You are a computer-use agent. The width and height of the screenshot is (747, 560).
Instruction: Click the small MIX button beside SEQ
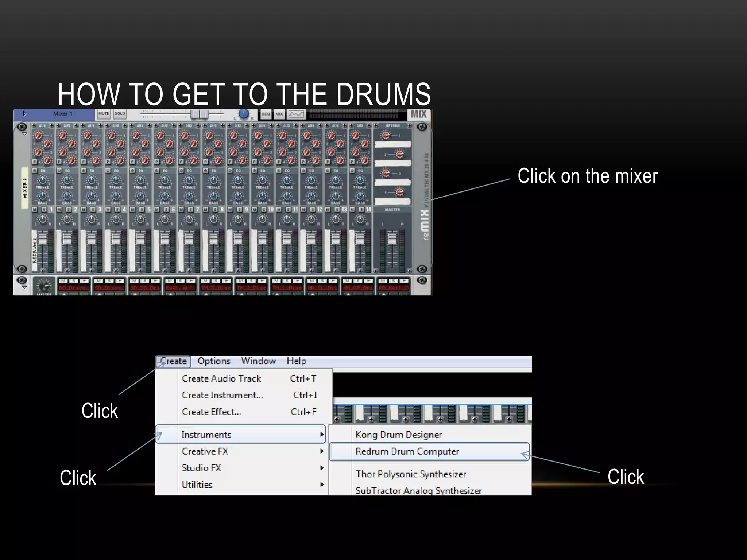click(279, 114)
